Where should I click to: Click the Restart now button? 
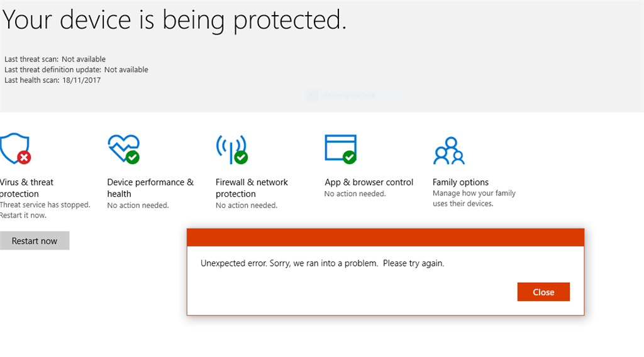pos(35,241)
